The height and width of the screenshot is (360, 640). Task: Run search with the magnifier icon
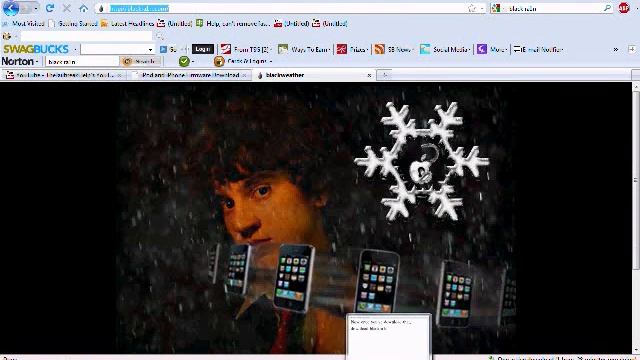tap(607, 8)
